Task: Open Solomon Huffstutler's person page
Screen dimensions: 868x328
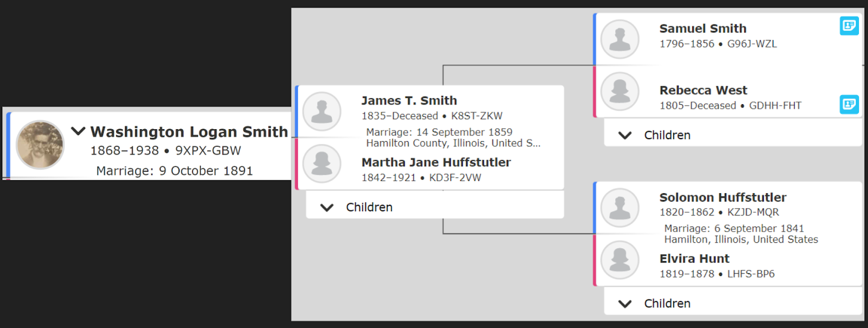Action: (x=723, y=198)
